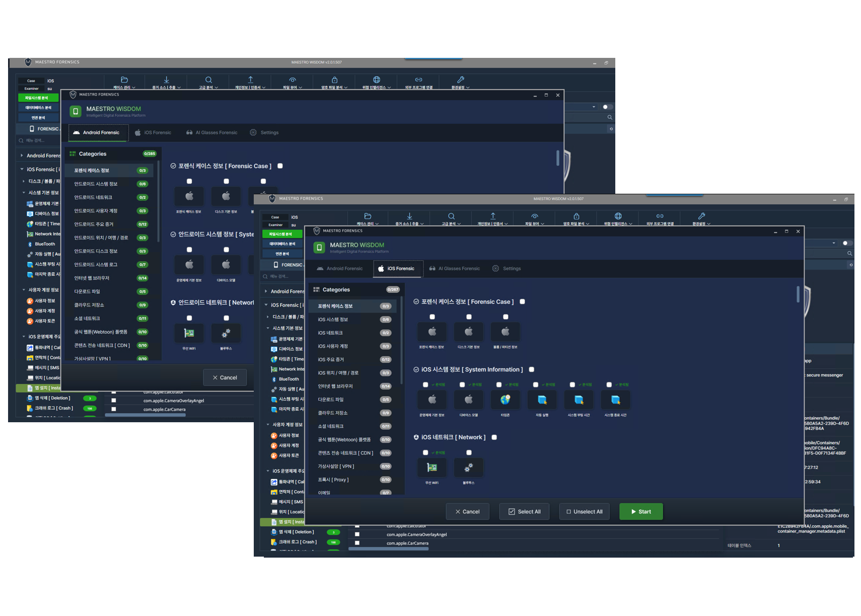This screenshot has height=616, width=861.
Task: Click the 블루투스 icon in Android dialog
Action: pyautogui.click(x=226, y=333)
